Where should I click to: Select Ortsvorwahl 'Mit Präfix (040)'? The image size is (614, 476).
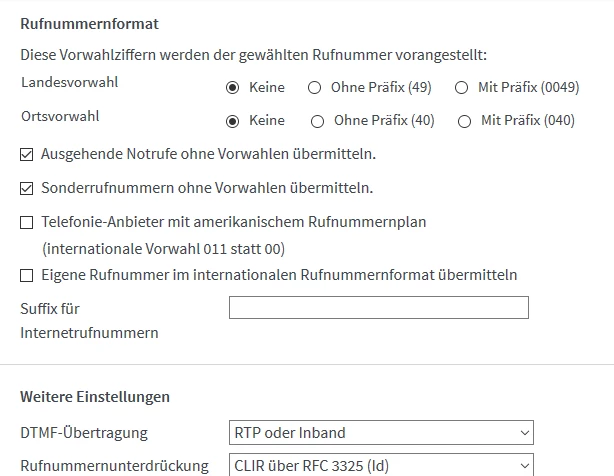[464, 121]
